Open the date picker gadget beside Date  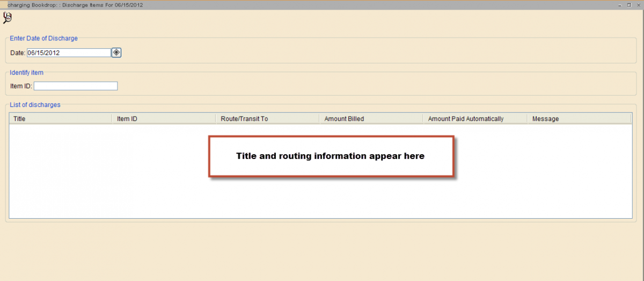[x=116, y=53]
